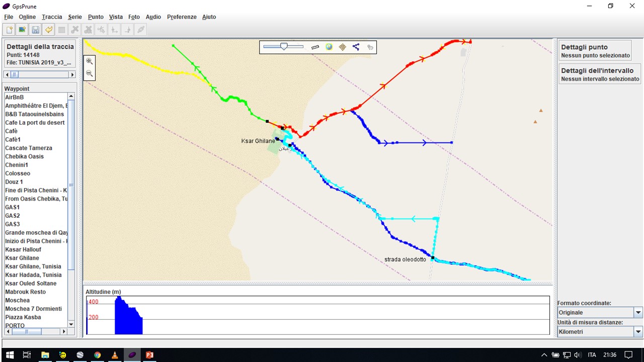Click left arrow of track details scrollbar
The height and width of the screenshot is (362, 644).
tap(7, 74)
